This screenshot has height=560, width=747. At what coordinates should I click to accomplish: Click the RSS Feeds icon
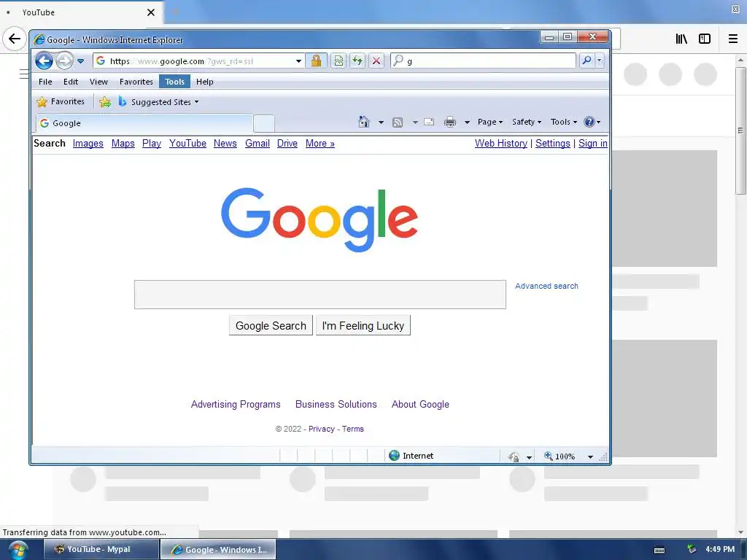click(x=398, y=122)
